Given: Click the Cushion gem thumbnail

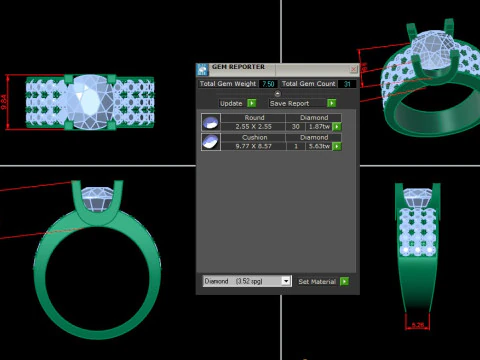Looking at the screenshot, I should pos(211,142).
